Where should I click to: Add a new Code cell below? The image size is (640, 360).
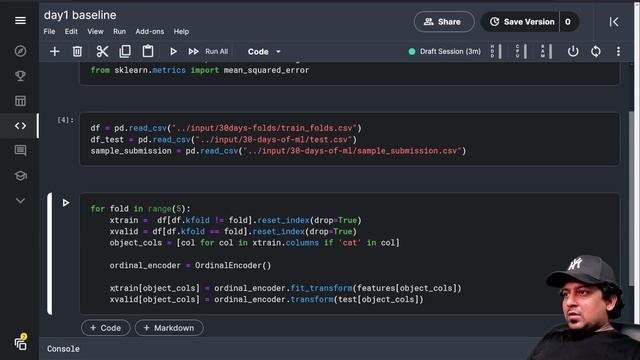click(105, 328)
